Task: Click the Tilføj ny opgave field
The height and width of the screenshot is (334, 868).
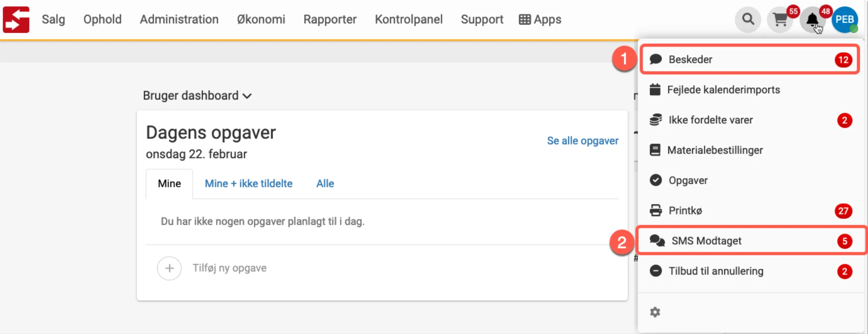Action: pyautogui.click(x=230, y=268)
